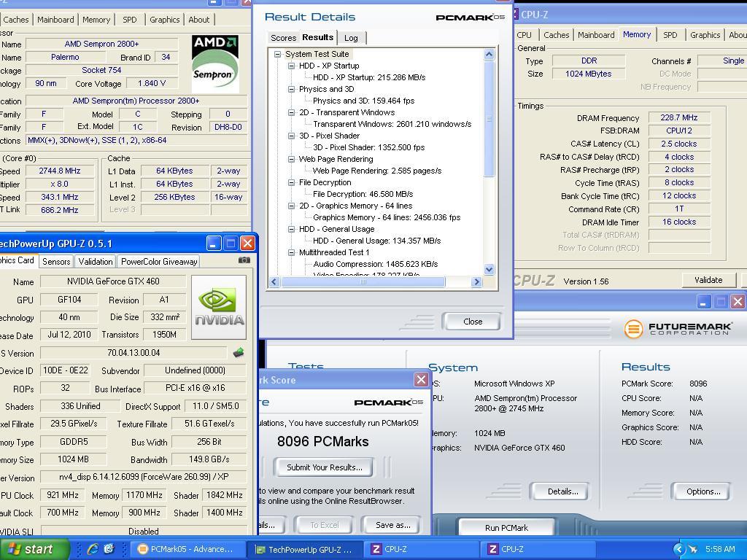Minimize the PCMark05 main window

coord(704,301)
